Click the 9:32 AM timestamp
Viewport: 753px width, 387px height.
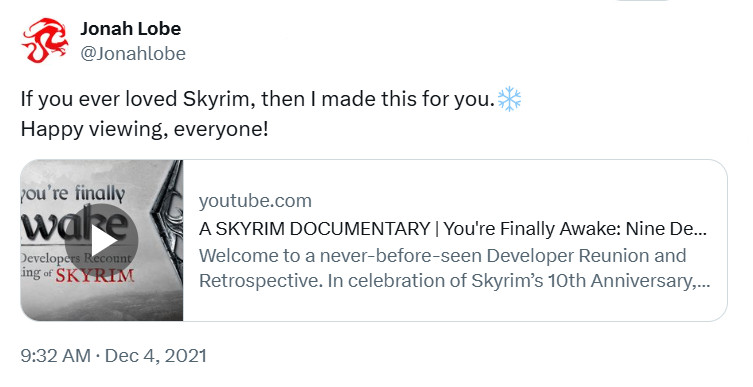tap(56, 356)
